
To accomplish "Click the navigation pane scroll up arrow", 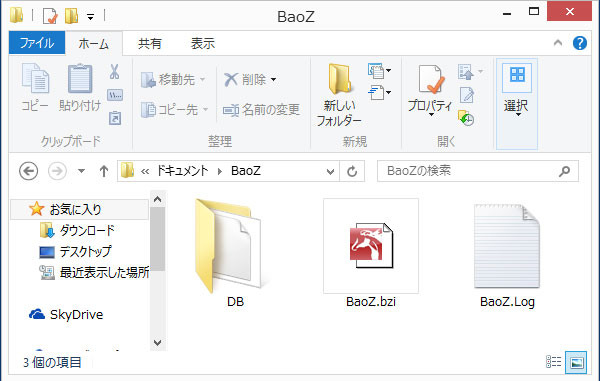I will coord(157,199).
